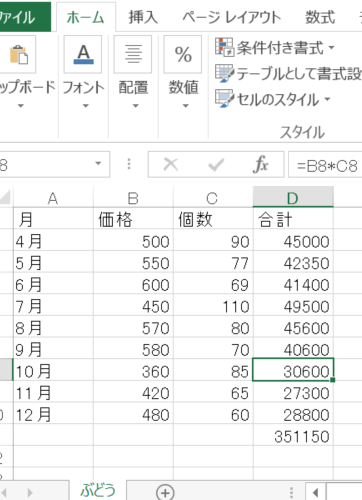Click the 配置 group label
Screen dimensions: 362x500
133,87
